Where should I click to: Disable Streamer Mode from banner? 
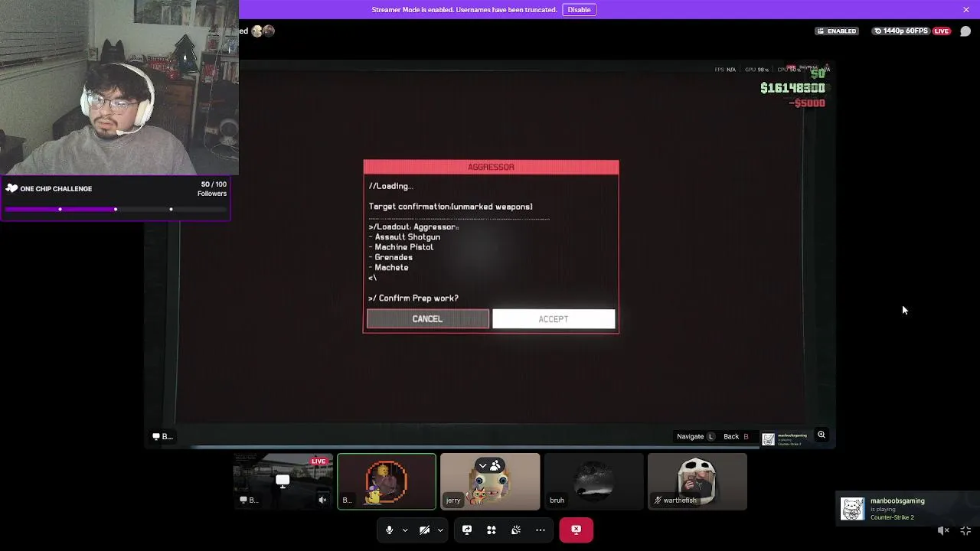(x=579, y=9)
